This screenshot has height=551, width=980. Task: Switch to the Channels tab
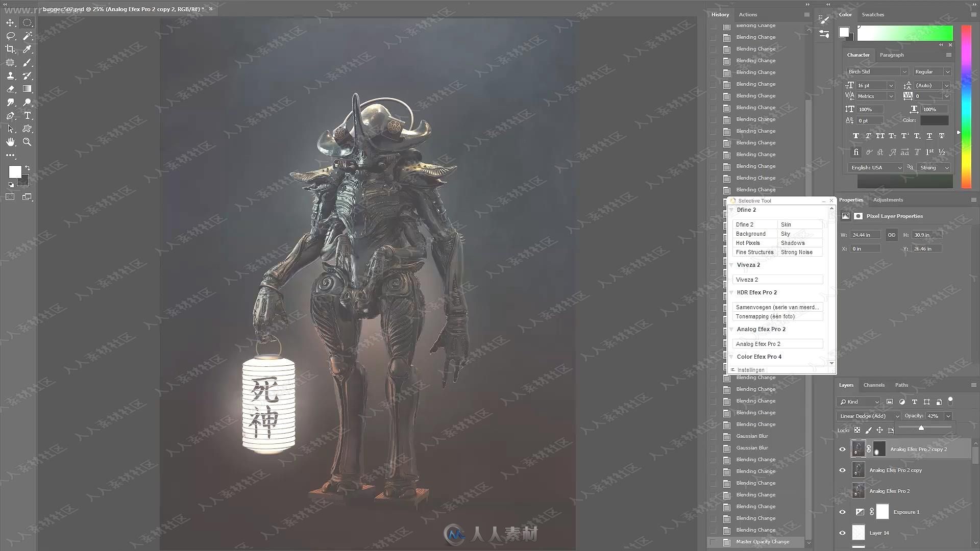pos(874,385)
